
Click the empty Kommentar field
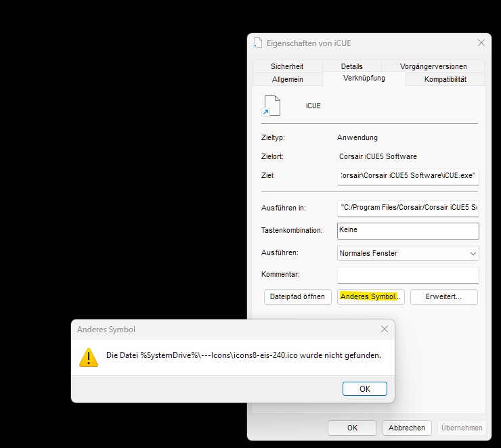click(408, 275)
